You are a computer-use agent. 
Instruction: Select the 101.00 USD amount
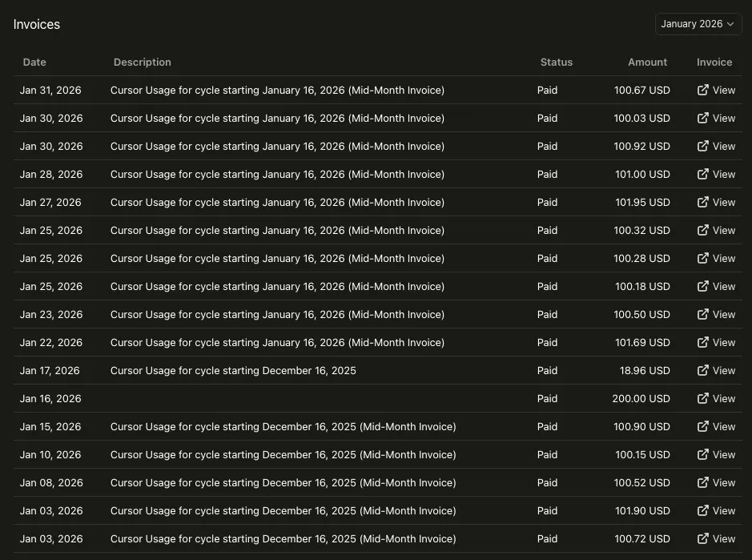pos(642,174)
